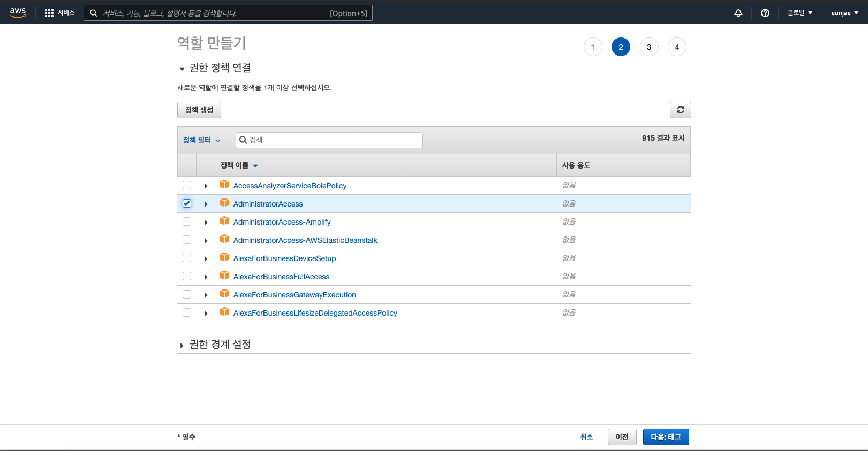Refresh the policy list
Viewport: 868px width, 451px height.
pos(681,110)
